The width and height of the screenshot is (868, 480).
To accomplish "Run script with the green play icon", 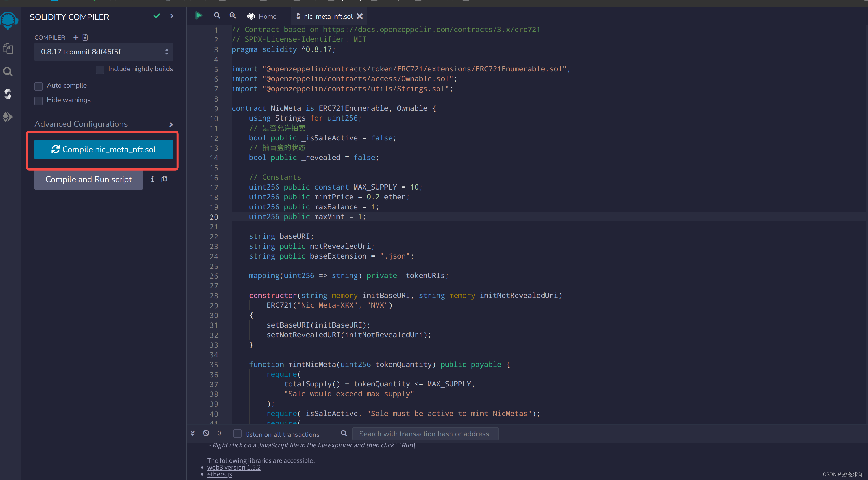I will tap(199, 15).
